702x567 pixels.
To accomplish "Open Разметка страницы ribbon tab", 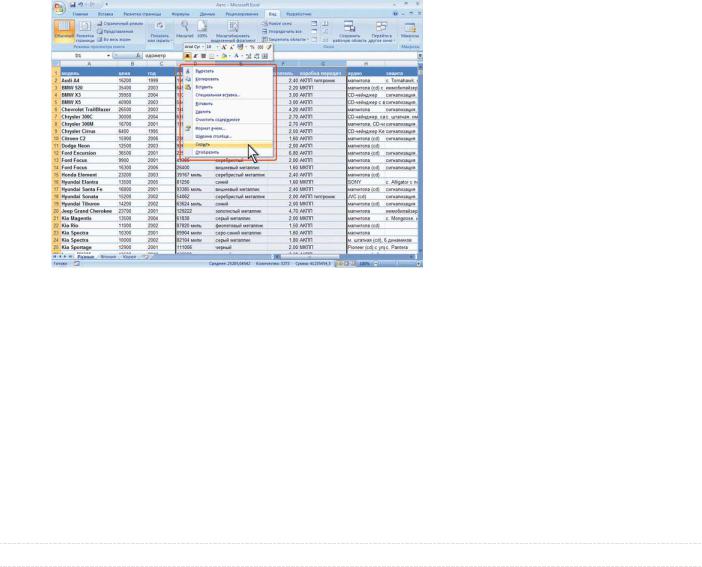I will 142,14.
